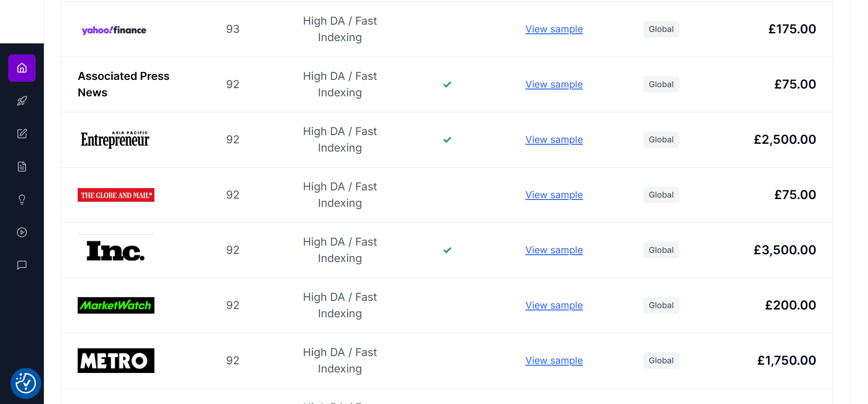The height and width of the screenshot is (404, 868).
Task: Click the Metro logo thumbnail
Action: click(116, 361)
